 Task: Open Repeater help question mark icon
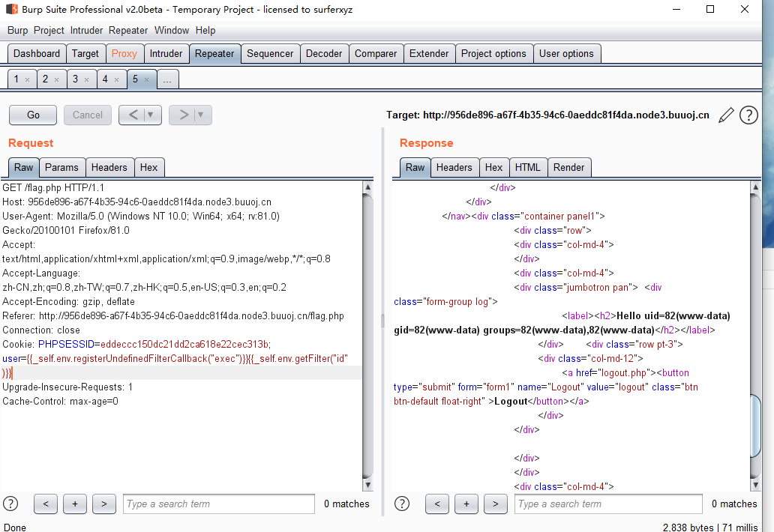pyautogui.click(x=748, y=115)
